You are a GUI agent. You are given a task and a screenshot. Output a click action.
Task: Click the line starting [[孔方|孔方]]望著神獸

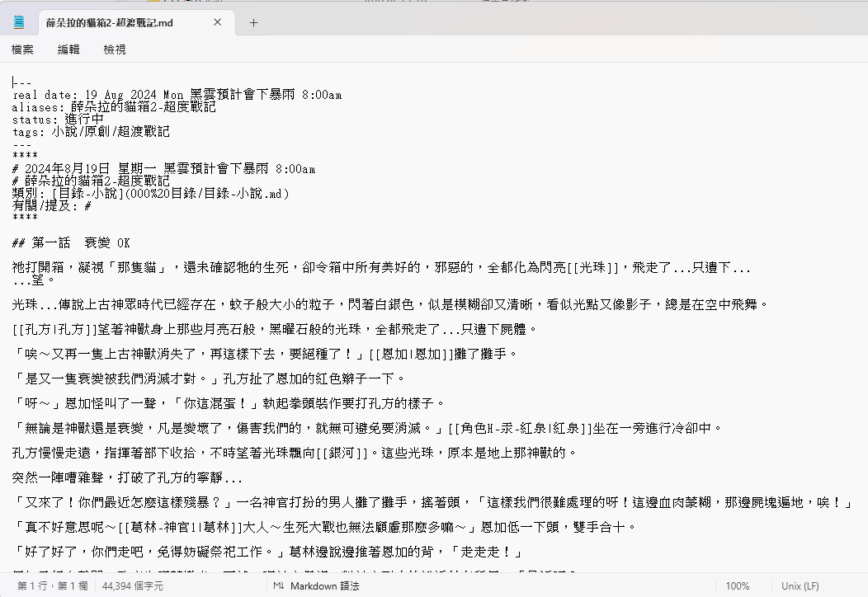(275, 329)
